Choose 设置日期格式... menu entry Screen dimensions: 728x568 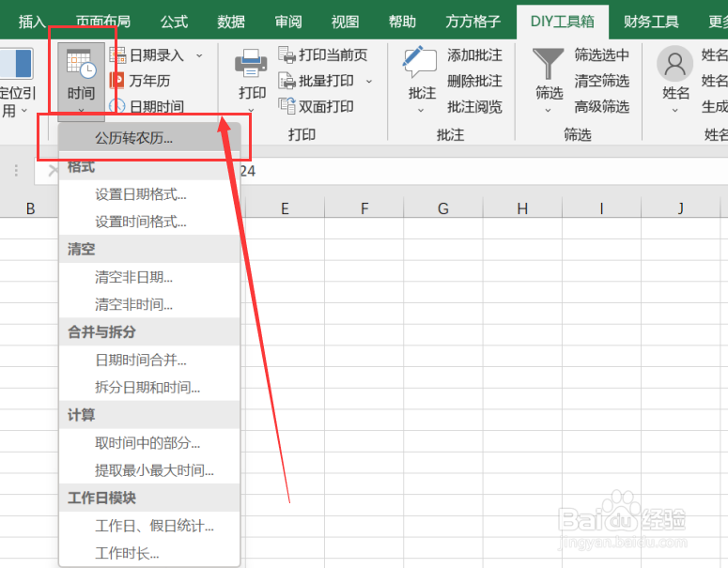[149, 194]
